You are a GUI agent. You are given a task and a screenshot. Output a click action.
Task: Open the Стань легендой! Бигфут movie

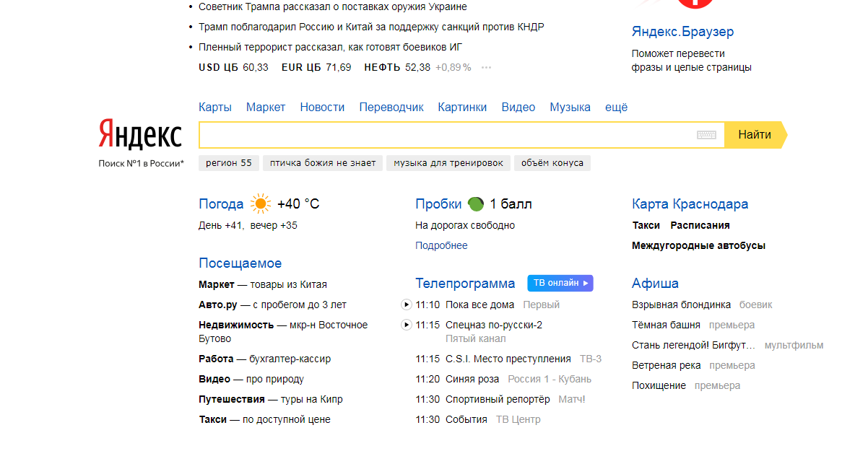(x=693, y=345)
